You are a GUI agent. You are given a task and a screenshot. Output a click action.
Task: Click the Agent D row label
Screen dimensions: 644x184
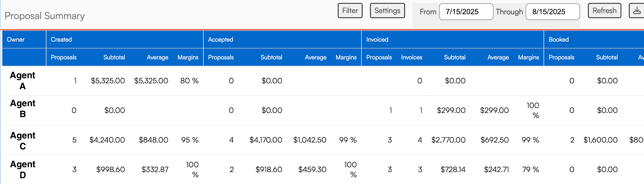click(x=23, y=169)
